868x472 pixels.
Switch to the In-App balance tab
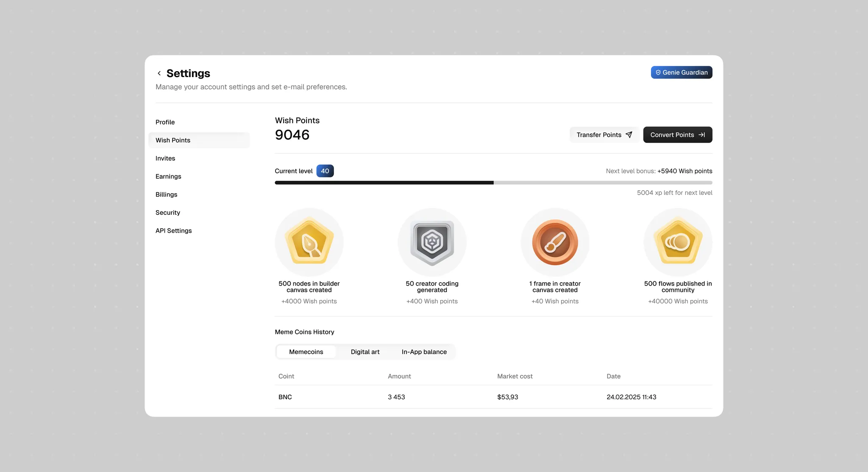point(424,352)
